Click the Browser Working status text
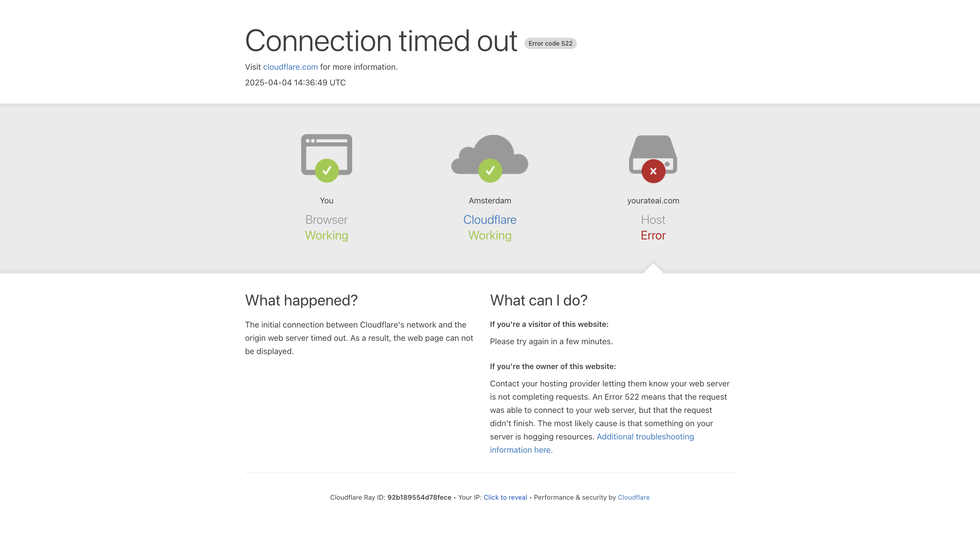 click(x=326, y=235)
